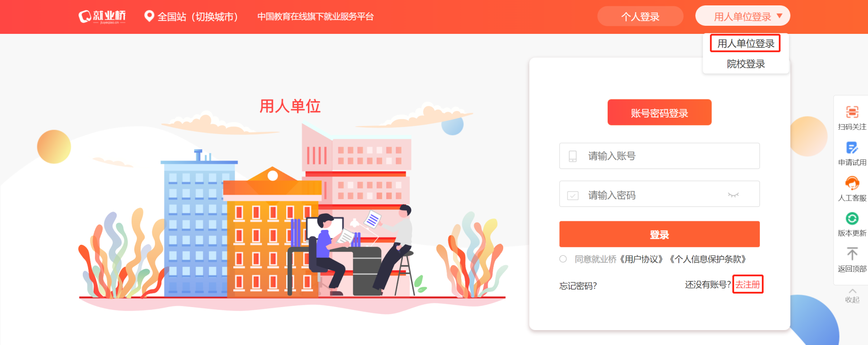Image resolution: width=868 pixels, height=345 pixels.
Task: Switch city via 全国站（切换城市）
Action: [x=198, y=17]
